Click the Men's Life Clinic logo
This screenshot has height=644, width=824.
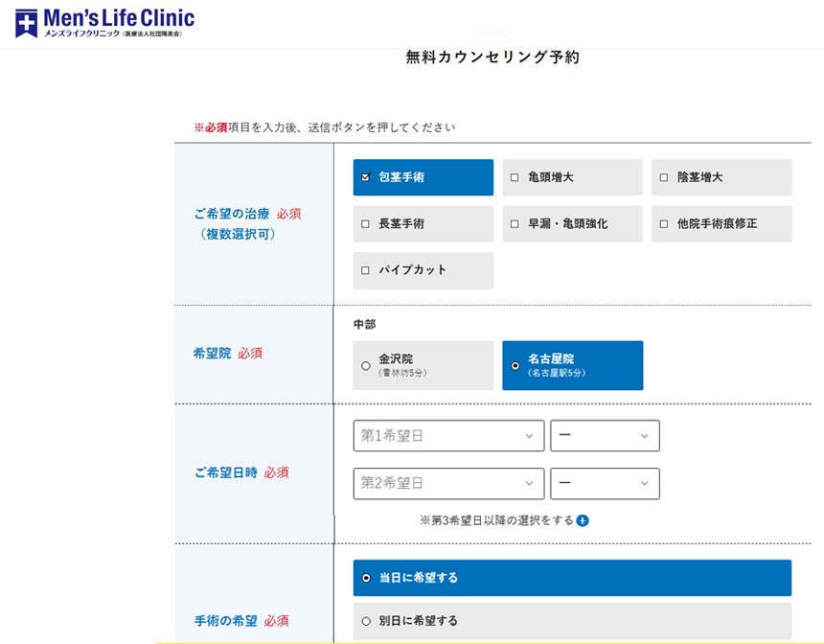coord(104,22)
